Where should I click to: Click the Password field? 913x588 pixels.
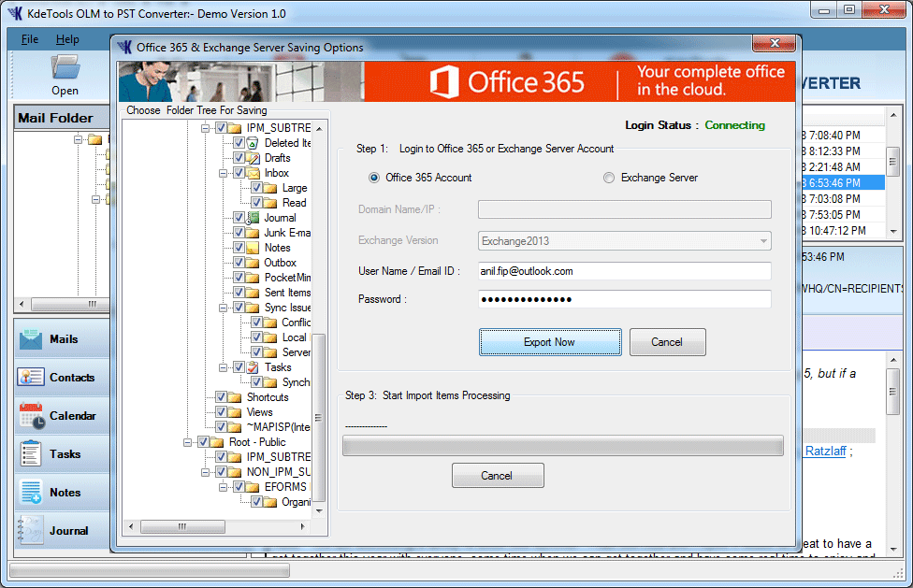pos(625,299)
